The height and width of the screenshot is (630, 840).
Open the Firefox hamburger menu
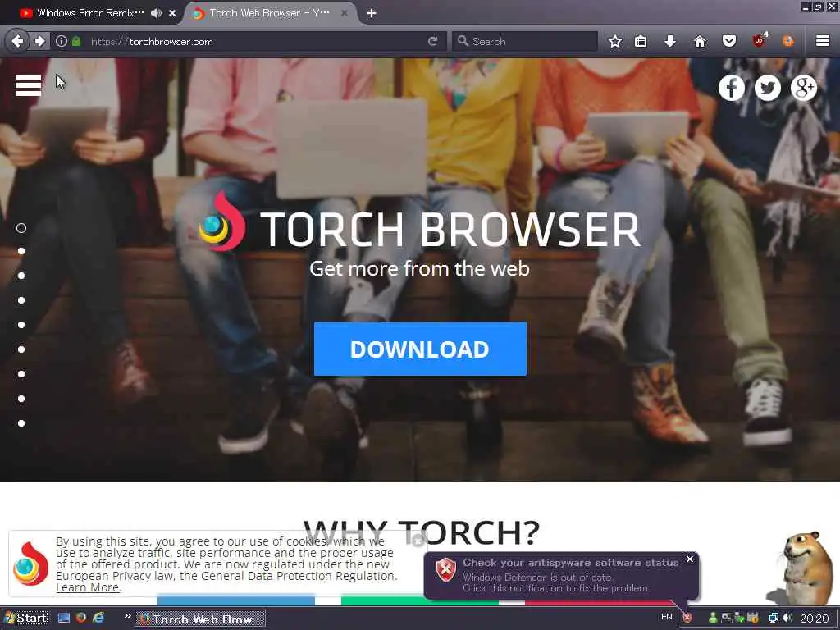823,41
